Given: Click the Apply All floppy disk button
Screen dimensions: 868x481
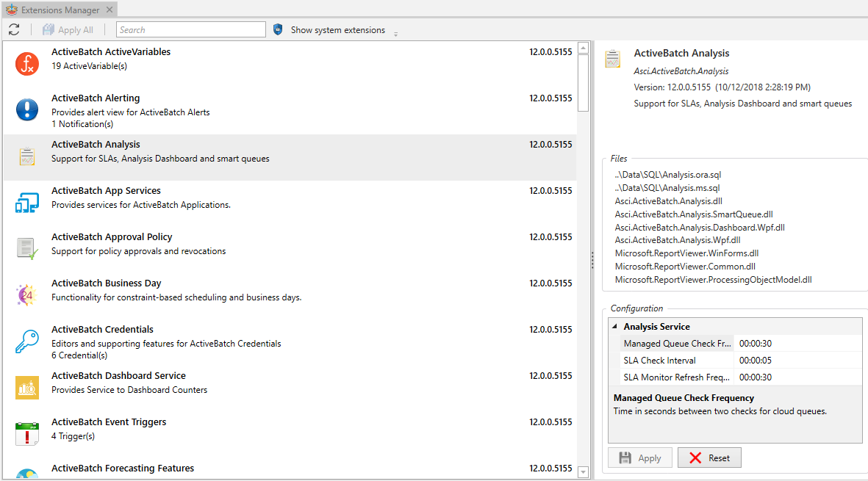Looking at the screenshot, I should (x=68, y=30).
